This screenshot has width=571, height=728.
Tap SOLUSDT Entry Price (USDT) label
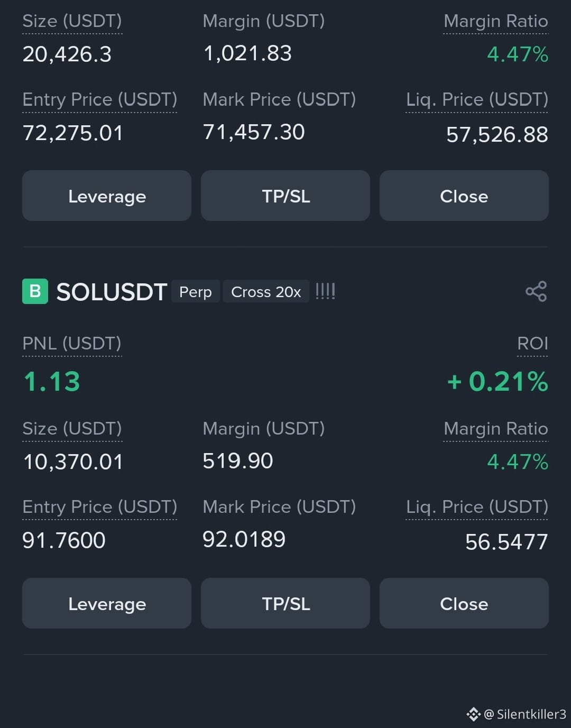tap(100, 507)
